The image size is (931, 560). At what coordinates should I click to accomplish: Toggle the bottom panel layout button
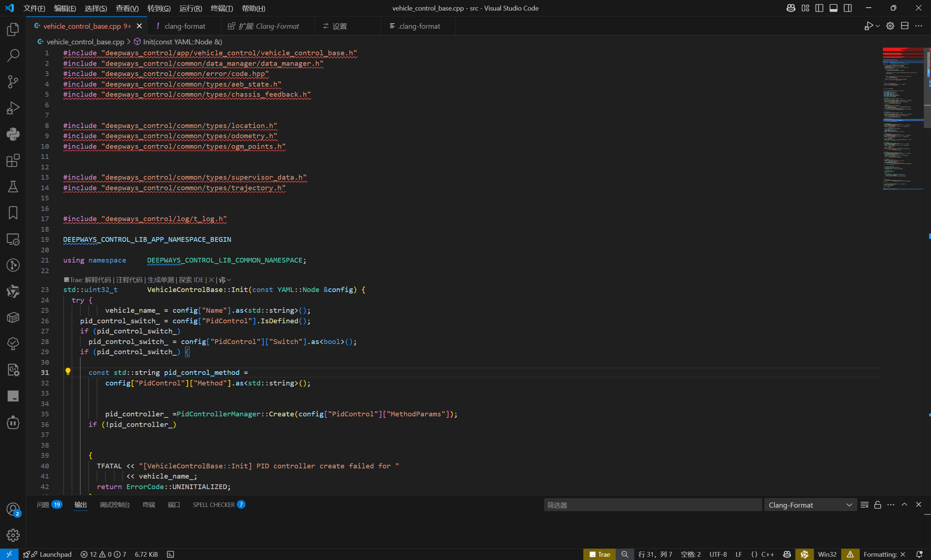833,8
